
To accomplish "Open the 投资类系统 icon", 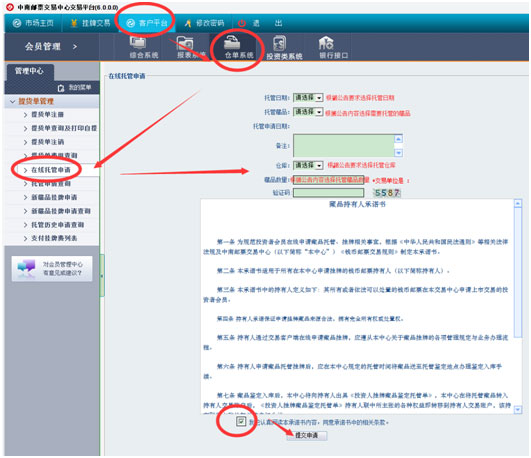I will (x=279, y=43).
